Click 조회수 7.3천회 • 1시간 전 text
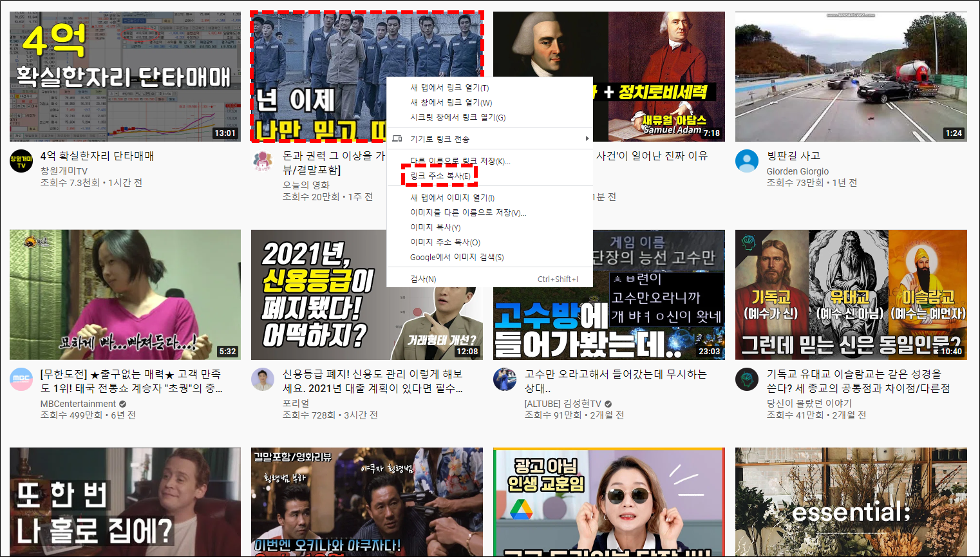 coord(91,183)
